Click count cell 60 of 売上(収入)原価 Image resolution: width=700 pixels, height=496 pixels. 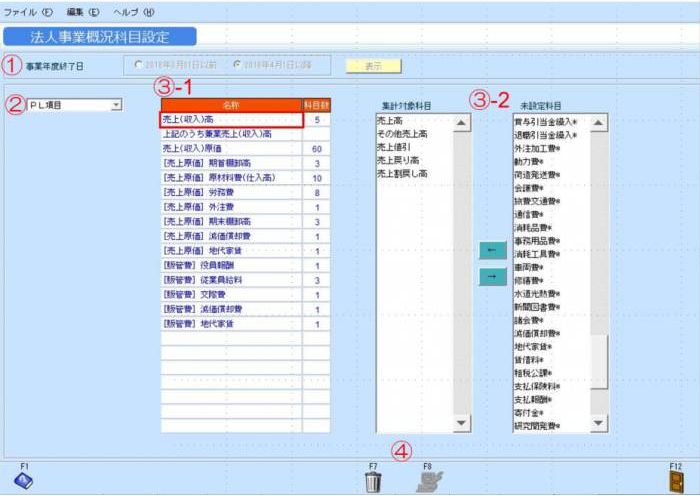point(317,149)
